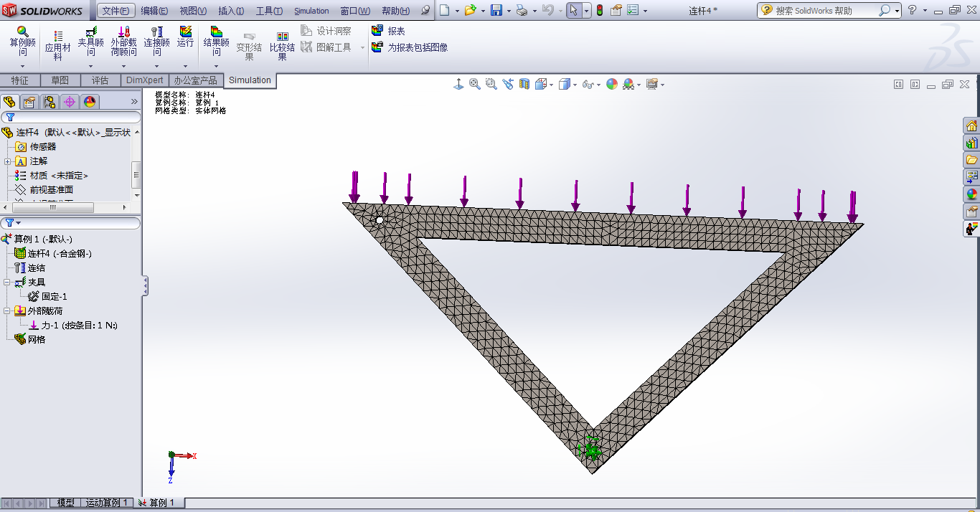Click the options checklist icon
Viewport: 980px width, 512px height.
click(633, 11)
